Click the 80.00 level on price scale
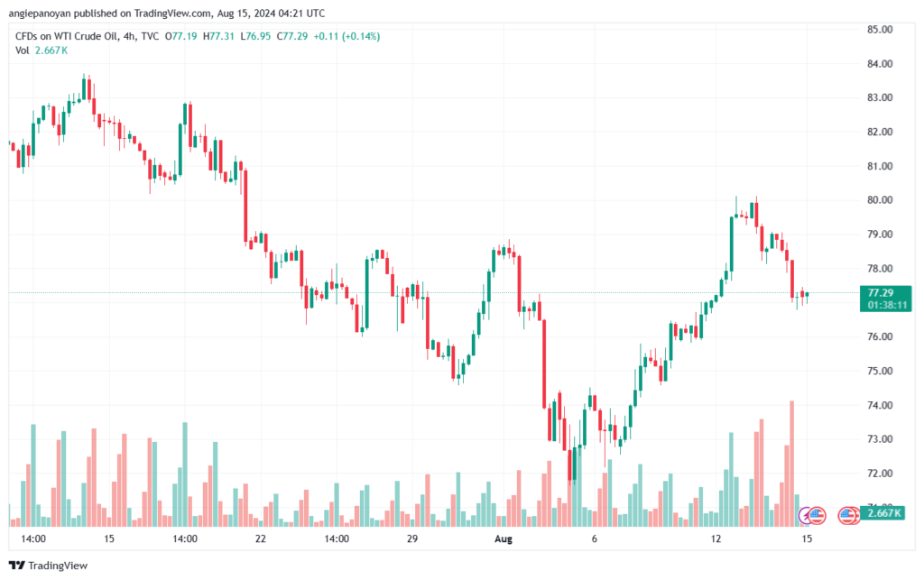The image size is (924, 580). click(880, 200)
